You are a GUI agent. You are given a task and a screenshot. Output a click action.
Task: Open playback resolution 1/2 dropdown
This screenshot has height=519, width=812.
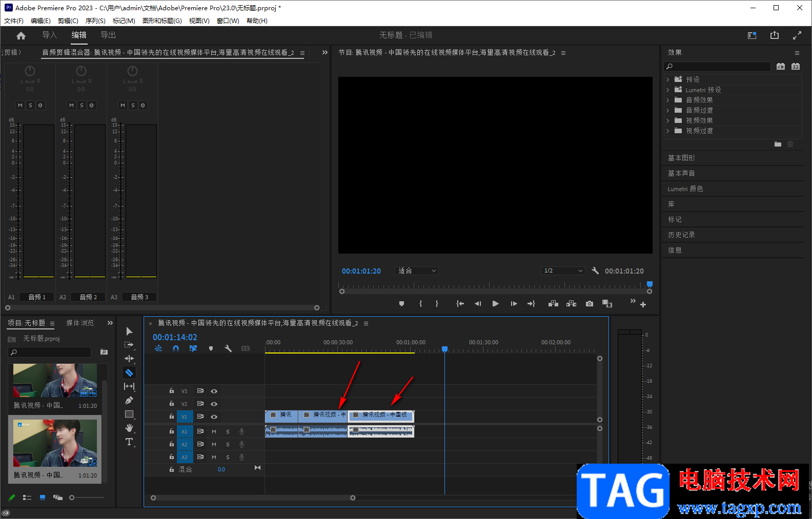(563, 271)
